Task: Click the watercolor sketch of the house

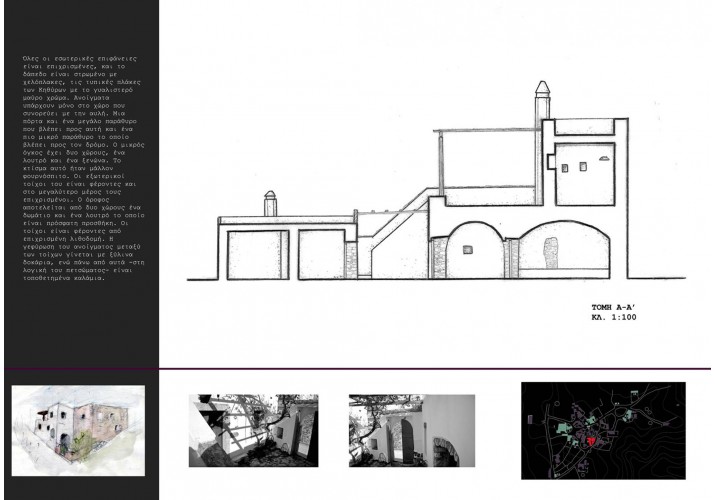Action: [x=78, y=431]
